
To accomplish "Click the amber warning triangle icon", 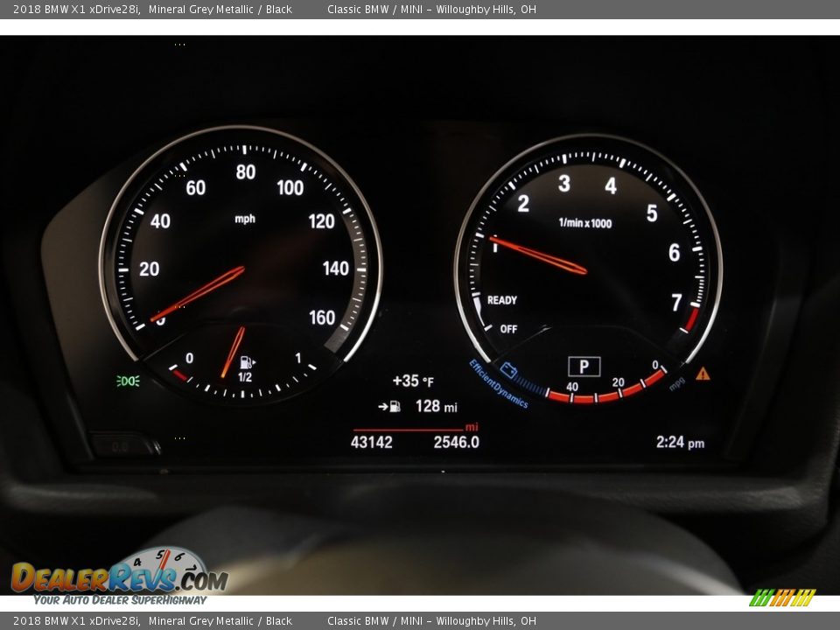I will pos(703,374).
